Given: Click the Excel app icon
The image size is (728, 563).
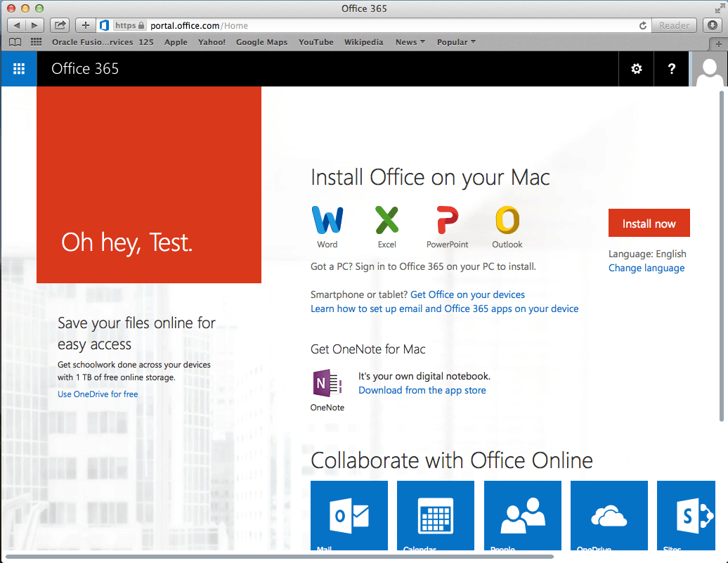Looking at the screenshot, I should (x=386, y=221).
